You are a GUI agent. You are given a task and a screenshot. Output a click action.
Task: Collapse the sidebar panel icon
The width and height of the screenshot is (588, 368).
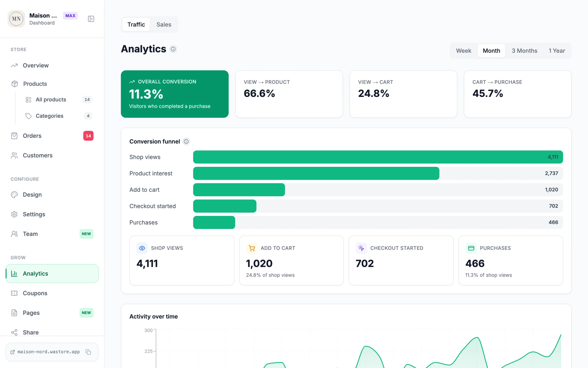(91, 19)
